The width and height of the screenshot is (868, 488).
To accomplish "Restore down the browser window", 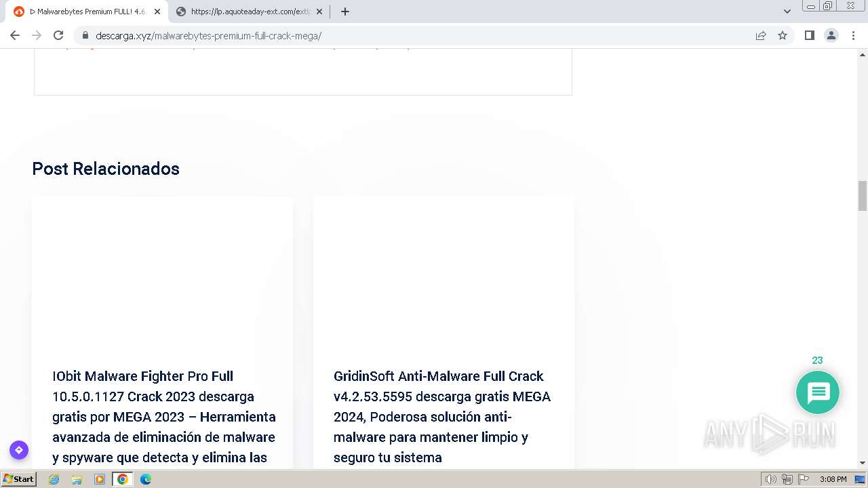I will tap(828, 6).
